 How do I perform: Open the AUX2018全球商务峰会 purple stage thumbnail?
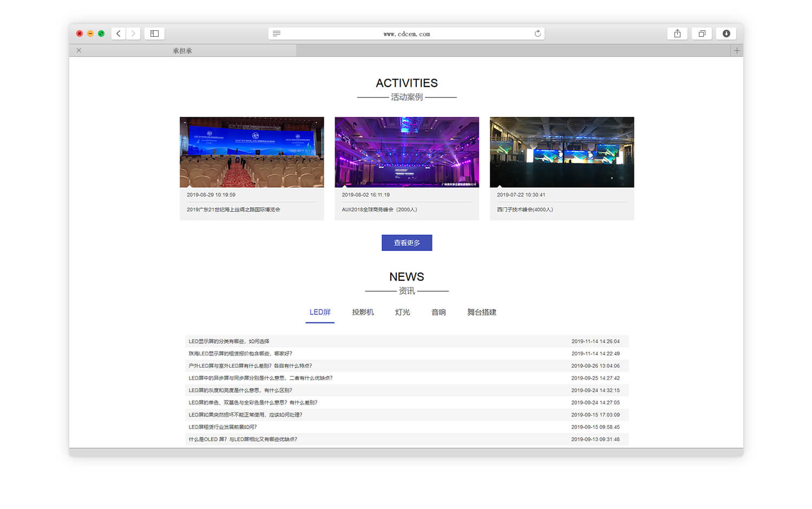pyautogui.click(x=407, y=152)
